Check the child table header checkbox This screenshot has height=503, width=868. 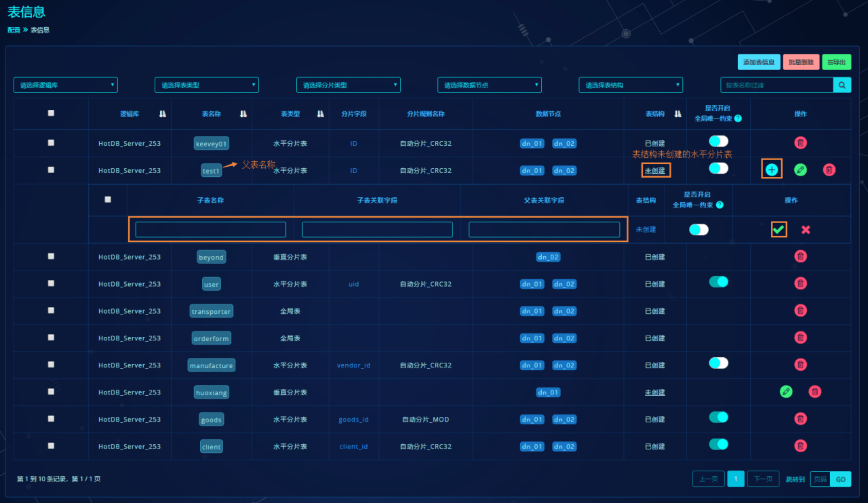coord(108,199)
